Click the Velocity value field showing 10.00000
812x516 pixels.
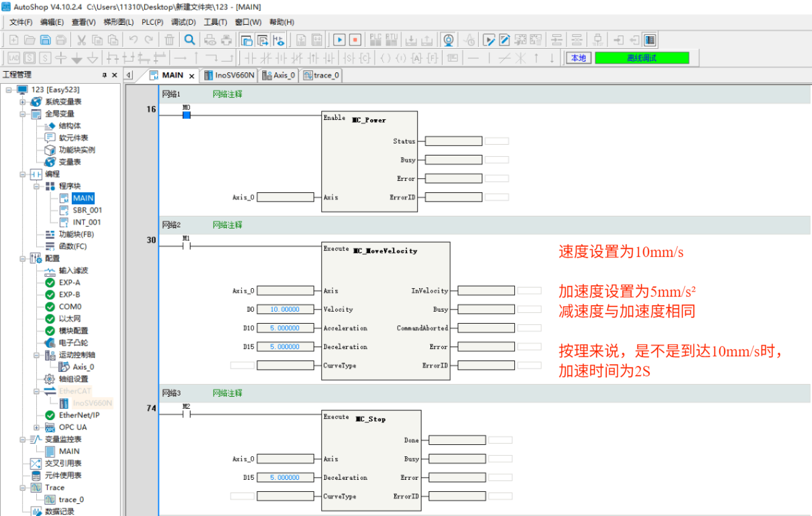coord(286,309)
